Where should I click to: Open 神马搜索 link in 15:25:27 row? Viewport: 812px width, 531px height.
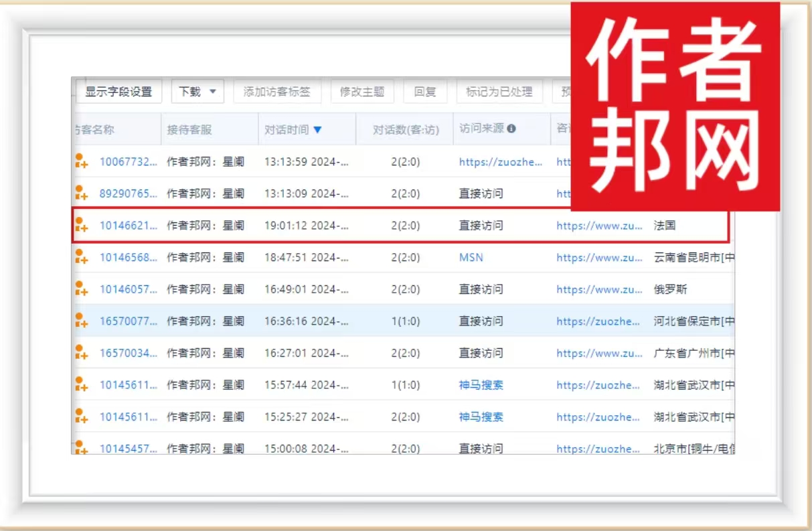481,416
